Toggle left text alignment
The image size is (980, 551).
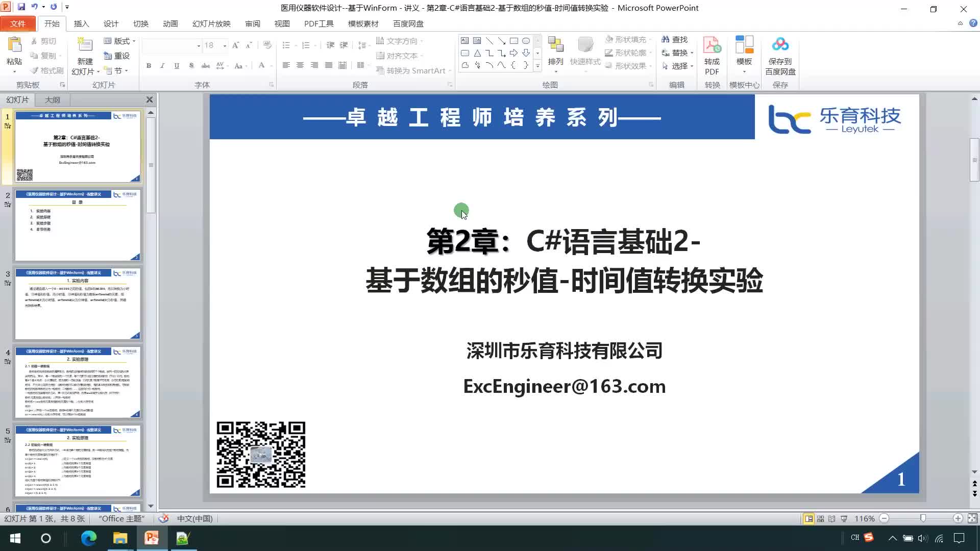(286, 65)
